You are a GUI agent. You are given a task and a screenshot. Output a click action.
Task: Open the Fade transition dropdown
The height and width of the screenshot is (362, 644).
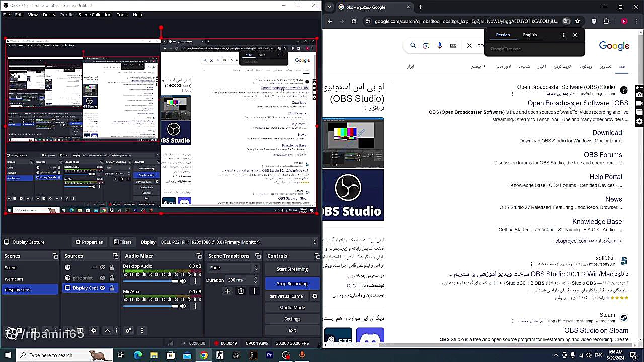pos(233,268)
